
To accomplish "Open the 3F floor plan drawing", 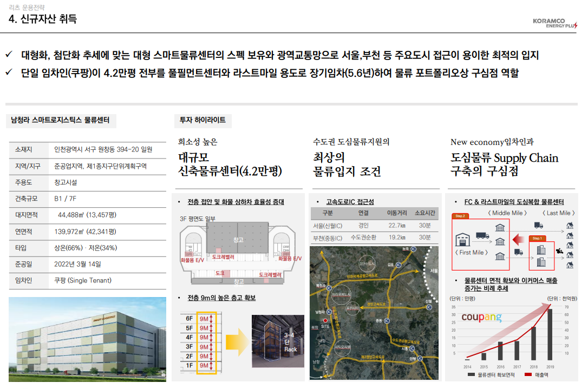I will point(238,253).
